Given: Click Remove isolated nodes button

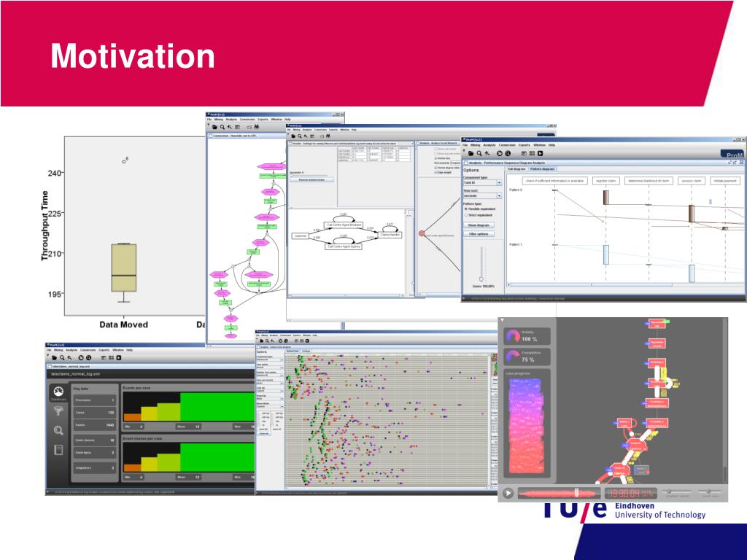Looking at the screenshot, I should click(x=312, y=179).
